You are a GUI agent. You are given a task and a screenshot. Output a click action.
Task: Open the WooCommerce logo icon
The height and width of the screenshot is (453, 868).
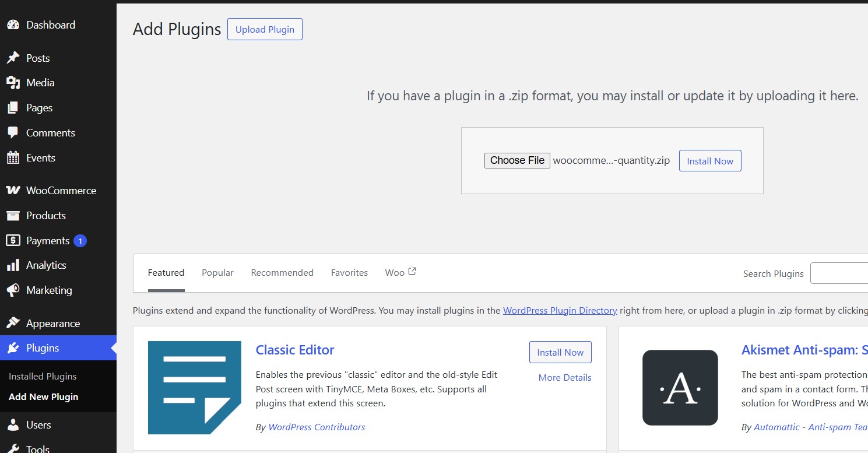pos(13,191)
